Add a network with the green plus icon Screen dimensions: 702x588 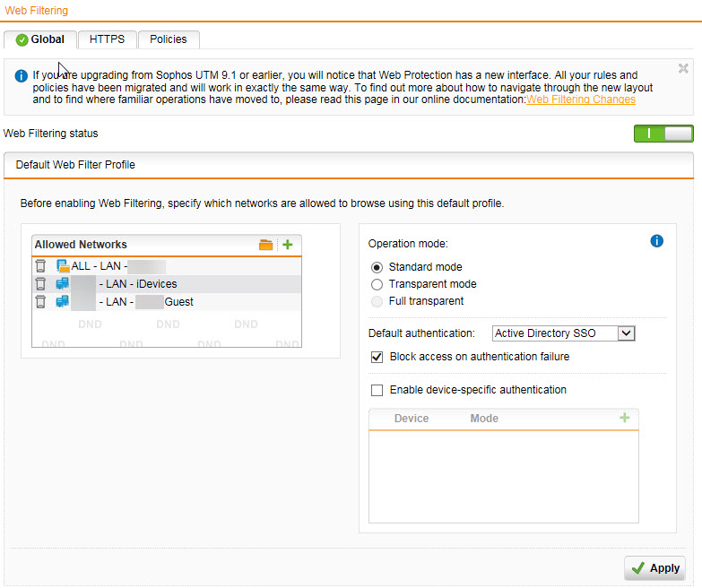coord(288,245)
